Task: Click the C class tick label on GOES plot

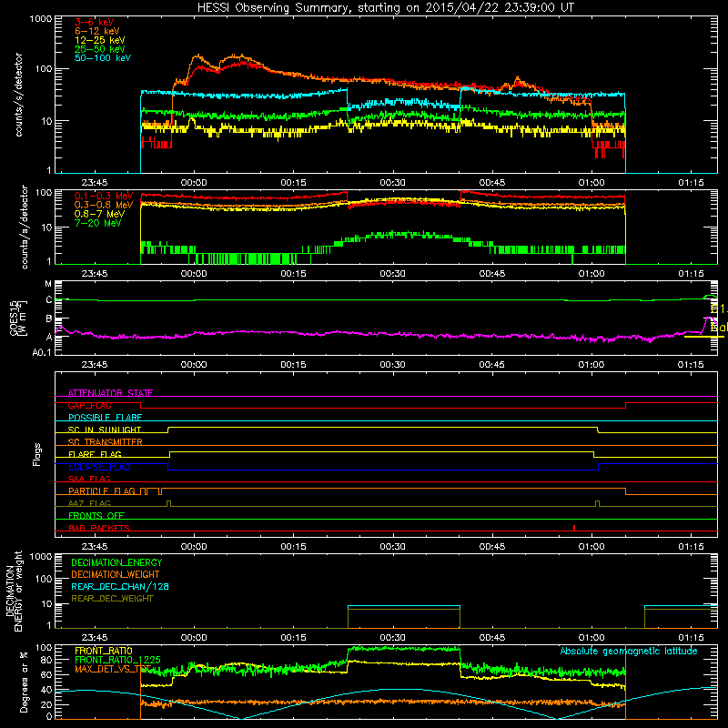Action: click(x=49, y=300)
